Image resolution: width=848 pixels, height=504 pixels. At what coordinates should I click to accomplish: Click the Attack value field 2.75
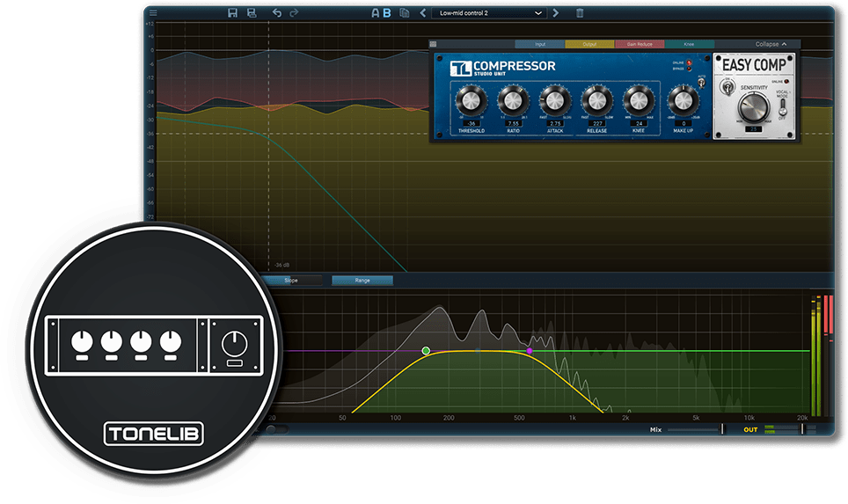(x=555, y=123)
